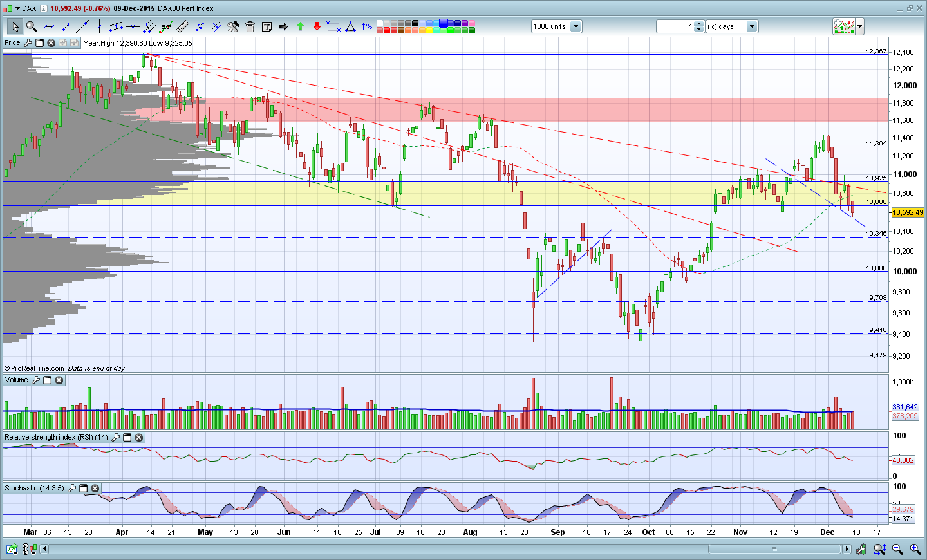Open RSI indicator wrench settings
Screen dimensions: 927x560
(x=115, y=438)
